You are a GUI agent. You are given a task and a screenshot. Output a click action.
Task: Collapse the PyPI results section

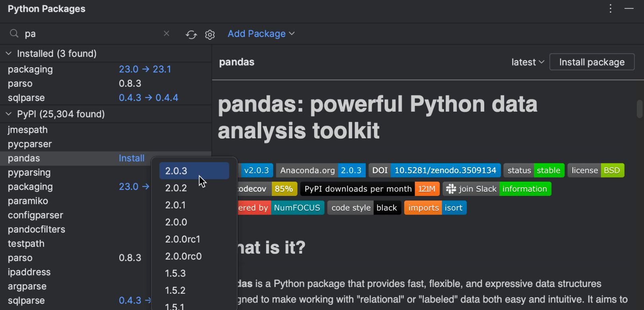(x=9, y=114)
